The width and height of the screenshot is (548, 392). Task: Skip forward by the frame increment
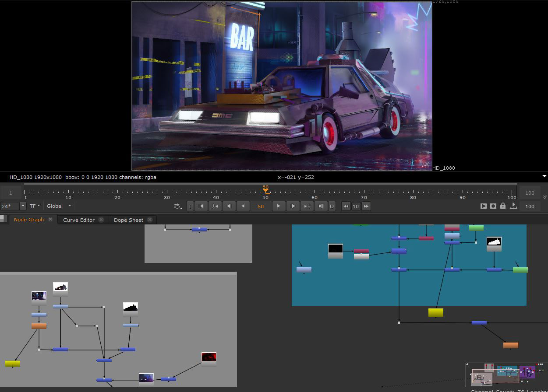pyautogui.click(x=366, y=206)
